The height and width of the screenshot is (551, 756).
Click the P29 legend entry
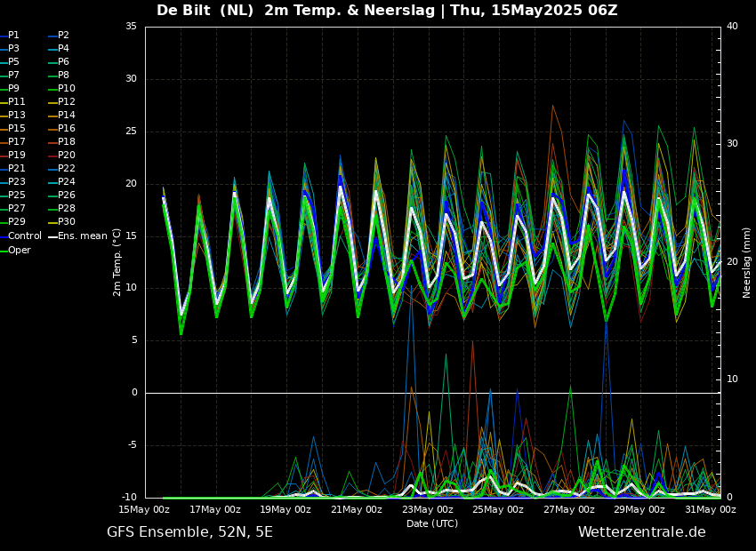(17, 222)
